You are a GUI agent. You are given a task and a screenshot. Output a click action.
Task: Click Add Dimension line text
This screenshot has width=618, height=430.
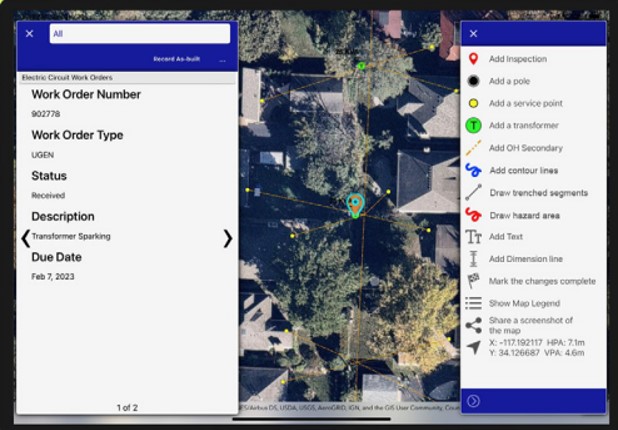tap(525, 259)
